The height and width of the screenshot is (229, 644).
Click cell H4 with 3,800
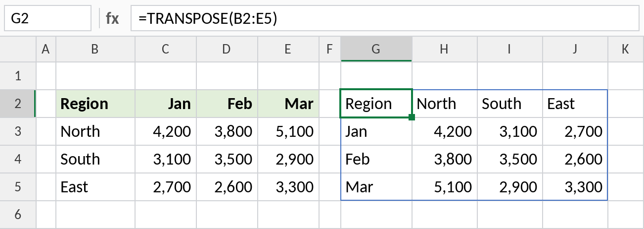[x=445, y=159]
